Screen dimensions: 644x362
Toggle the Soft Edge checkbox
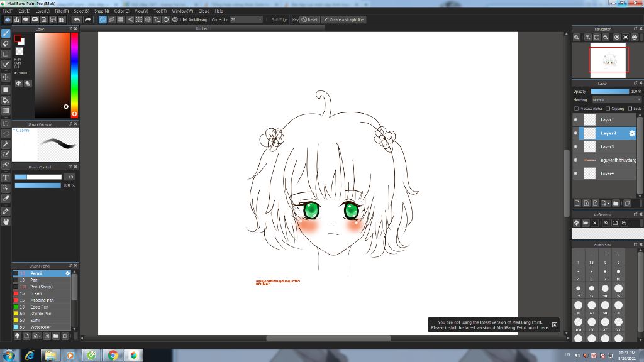268,19
